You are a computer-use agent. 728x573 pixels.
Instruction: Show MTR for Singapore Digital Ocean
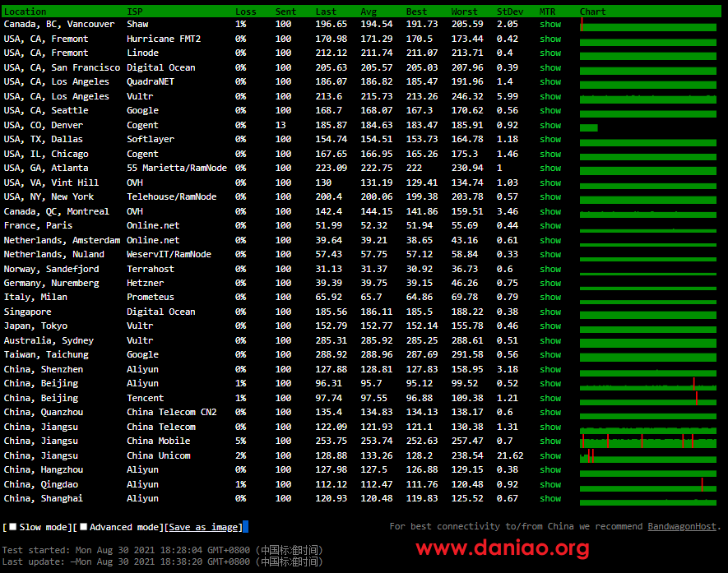(550, 312)
